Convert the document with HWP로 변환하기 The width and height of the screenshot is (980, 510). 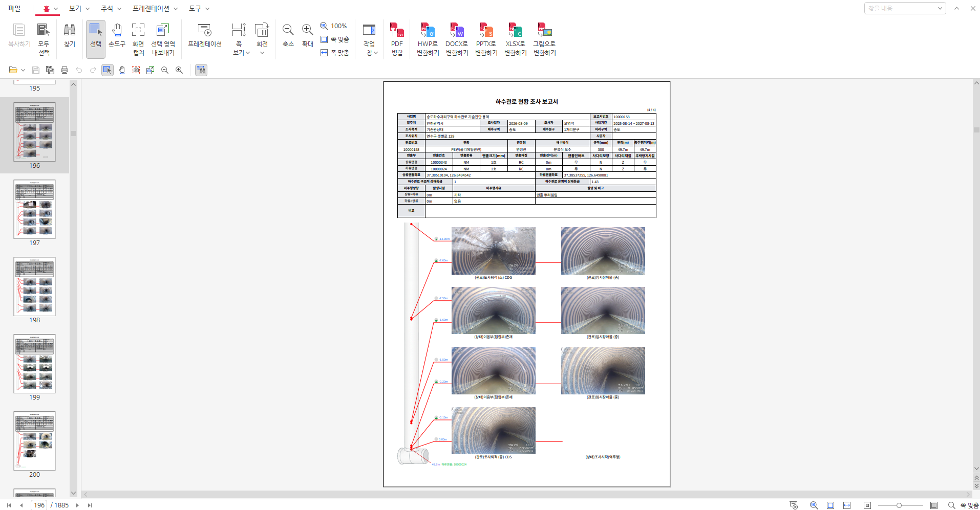pos(428,39)
